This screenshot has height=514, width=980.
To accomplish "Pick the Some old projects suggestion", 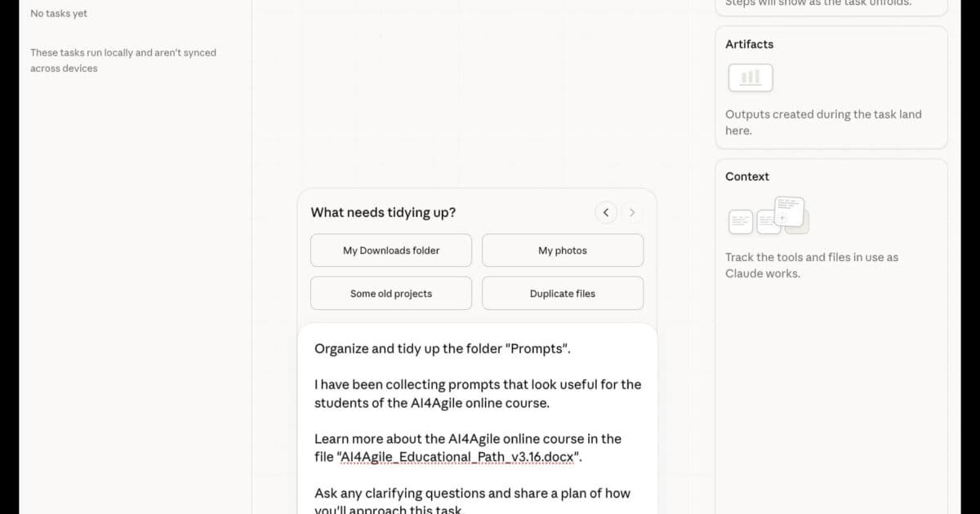I will click(x=390, y=293).
